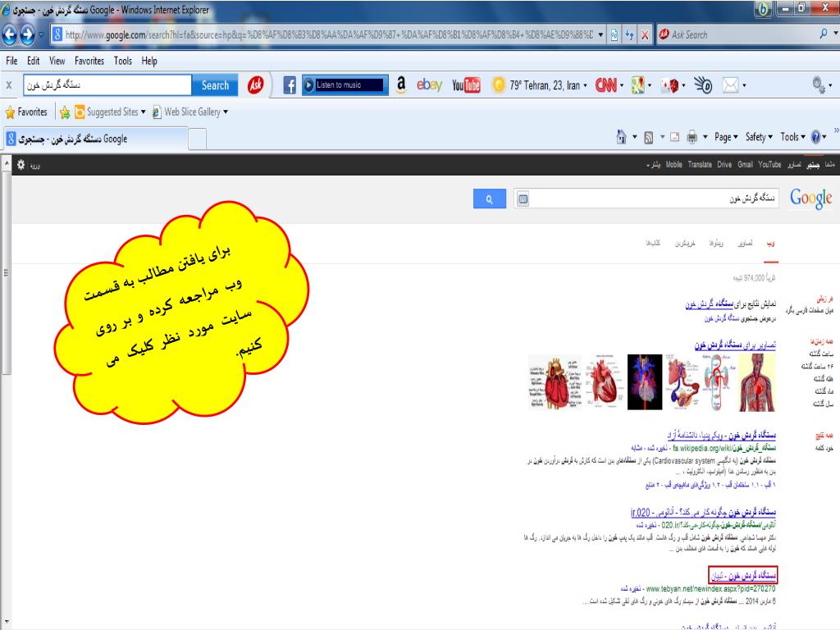Select the Google search results browser tab
This screenshot has width=840, height=630.
97,139
